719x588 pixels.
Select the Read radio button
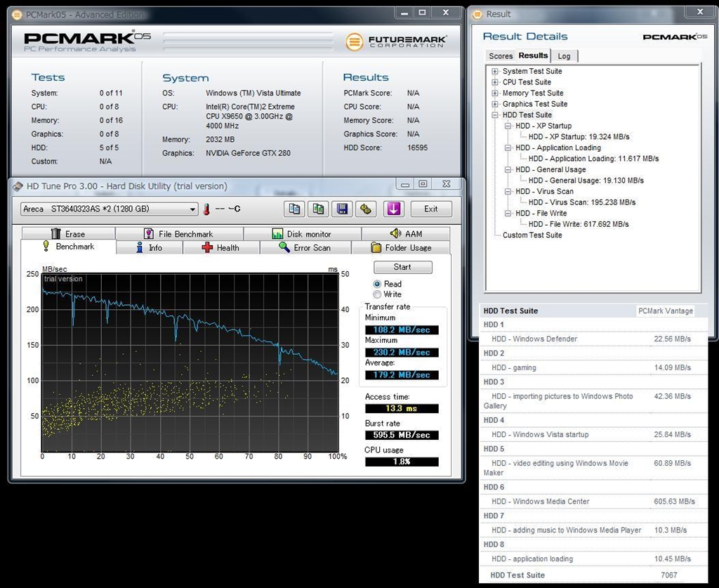378,284
